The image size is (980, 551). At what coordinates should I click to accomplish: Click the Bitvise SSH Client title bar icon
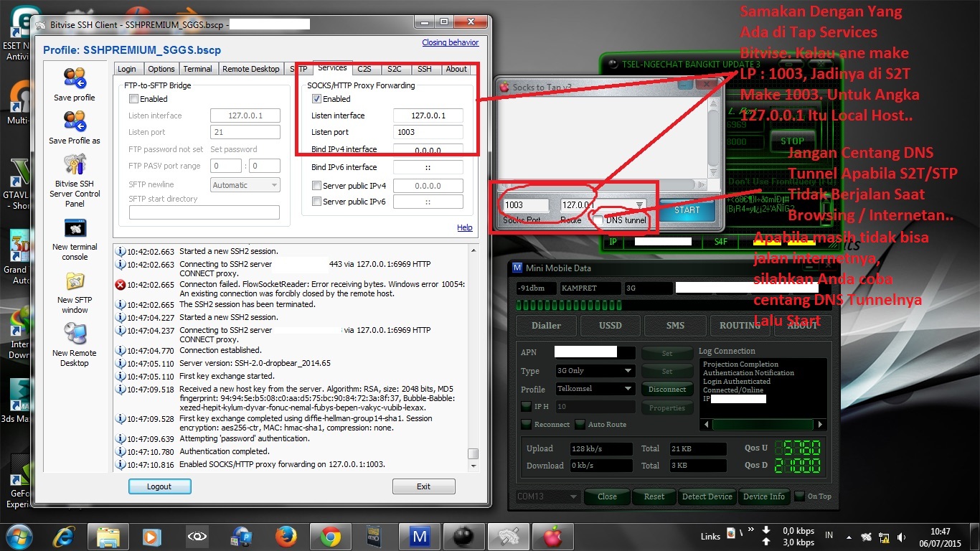42,24
